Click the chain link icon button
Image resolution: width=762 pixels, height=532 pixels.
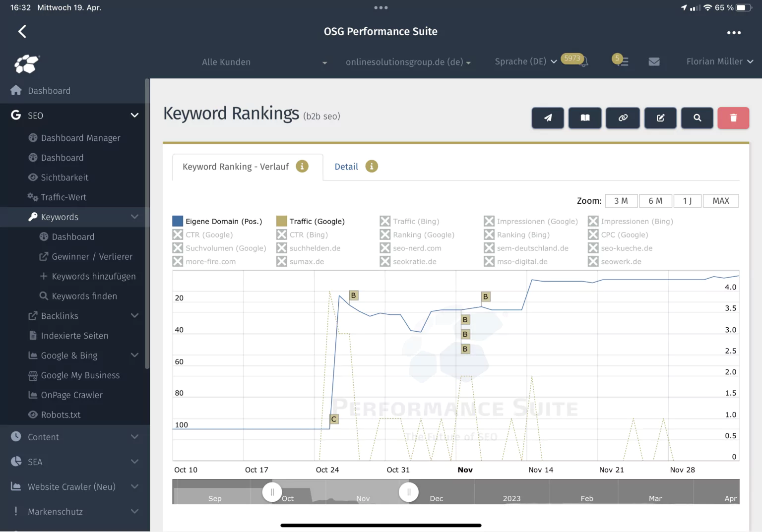(623, 118)
